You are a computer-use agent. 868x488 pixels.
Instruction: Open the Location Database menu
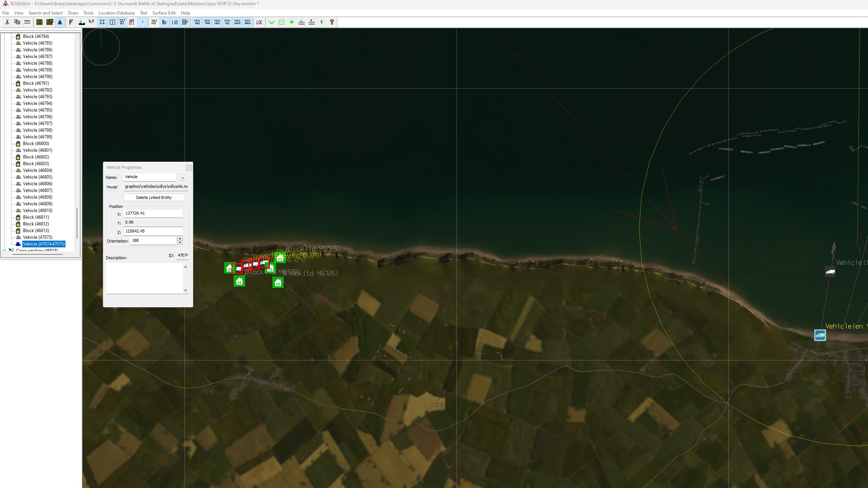(116, 13)
